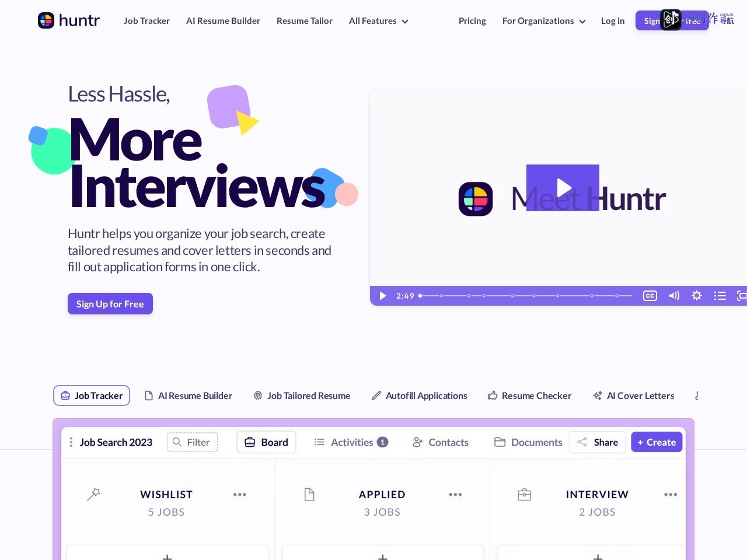Open the Job Search 2023 board menu dots
Viewport: 747px width, 560px height.
pyautogui.click(x=71, y=442)
